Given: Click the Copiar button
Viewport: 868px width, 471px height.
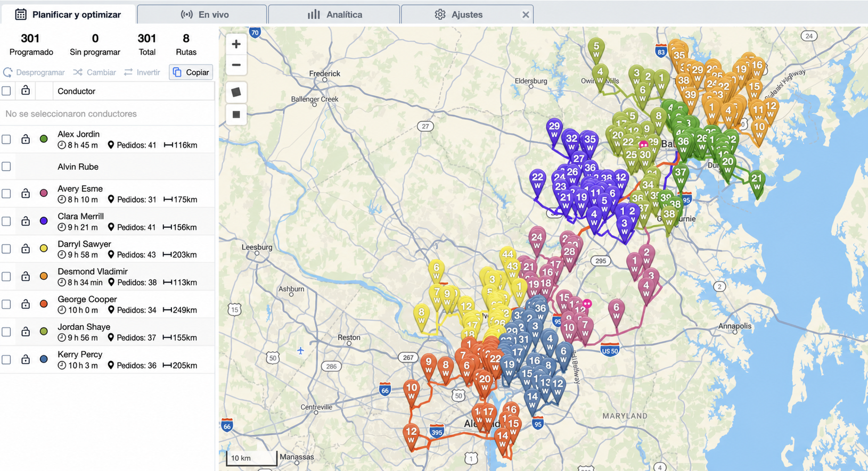Looking at the screenshot, I should click(x=191, y=72).
